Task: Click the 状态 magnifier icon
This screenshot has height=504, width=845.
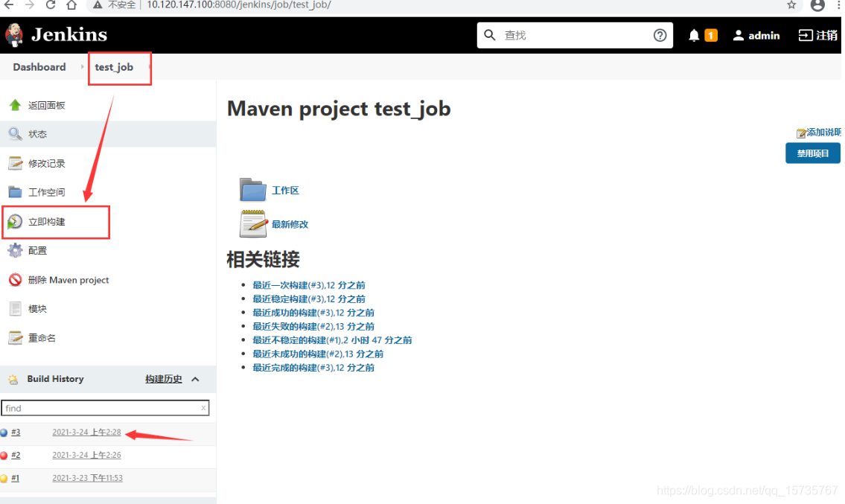Action: pos(15,134)
